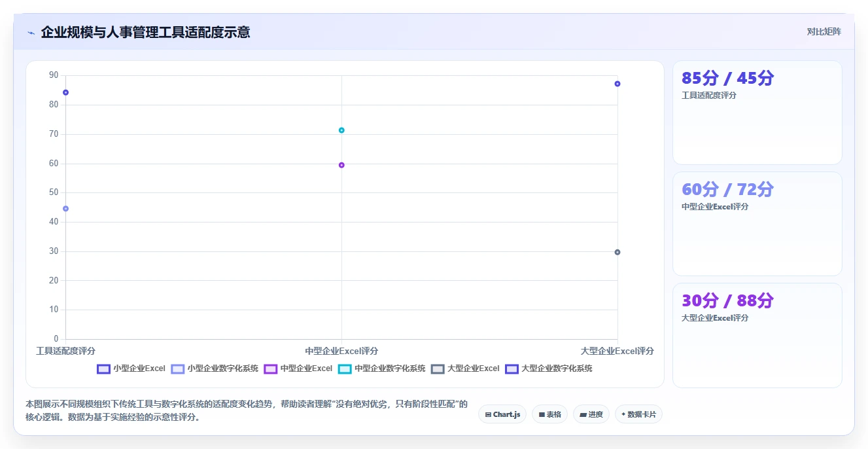The width and height of the screenshot is (868, 449).
Task: Click the small-enterprise digital point near 45
Action: 65,209
